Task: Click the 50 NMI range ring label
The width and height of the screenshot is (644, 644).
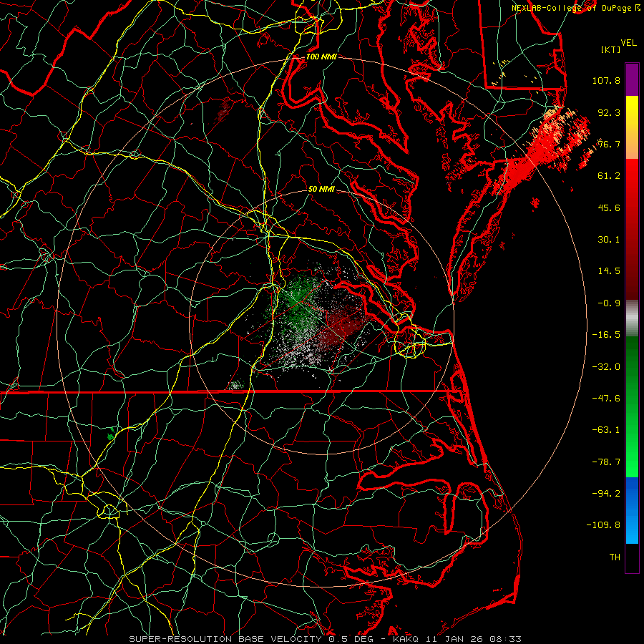Action: coord(321,190)
